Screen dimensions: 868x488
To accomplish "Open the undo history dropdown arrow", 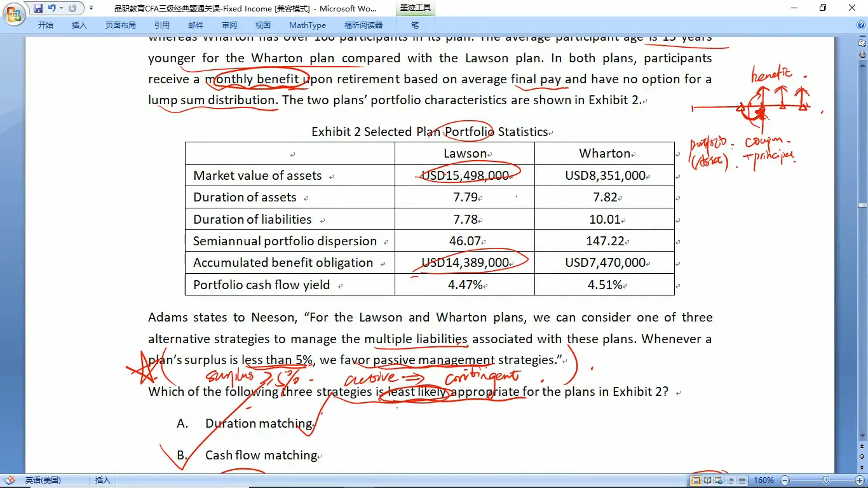I will tap(61, 8).
